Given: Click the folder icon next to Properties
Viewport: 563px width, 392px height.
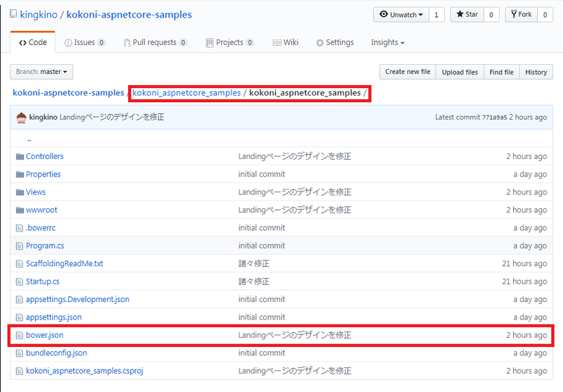Looking at the screenshot, I should [20, 175].
